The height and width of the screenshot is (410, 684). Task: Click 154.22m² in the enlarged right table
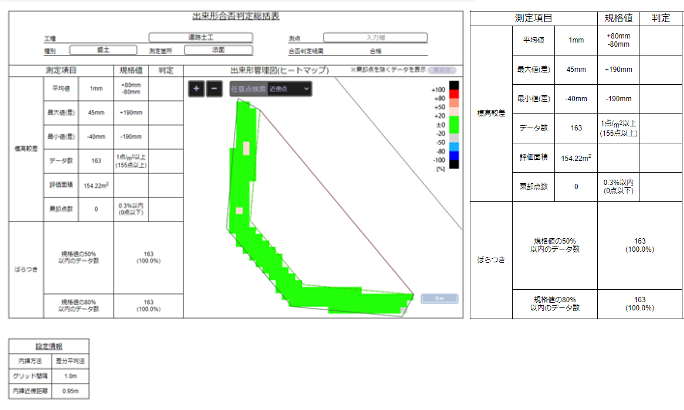(576, 158)
